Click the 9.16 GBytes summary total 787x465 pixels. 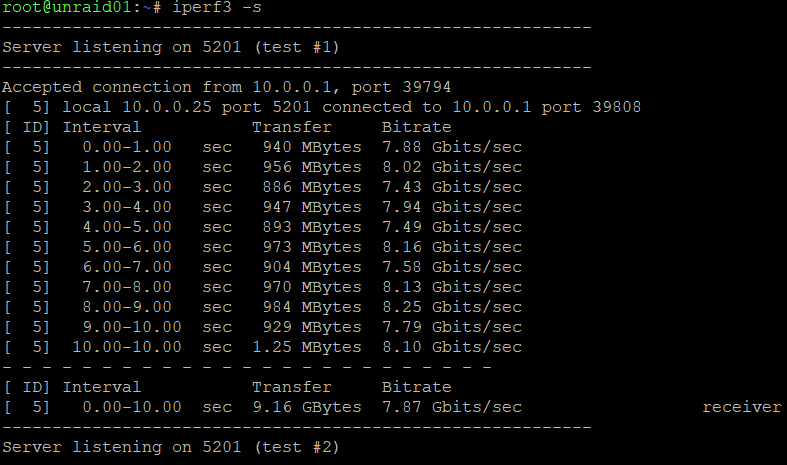click(x=307, y=407)
